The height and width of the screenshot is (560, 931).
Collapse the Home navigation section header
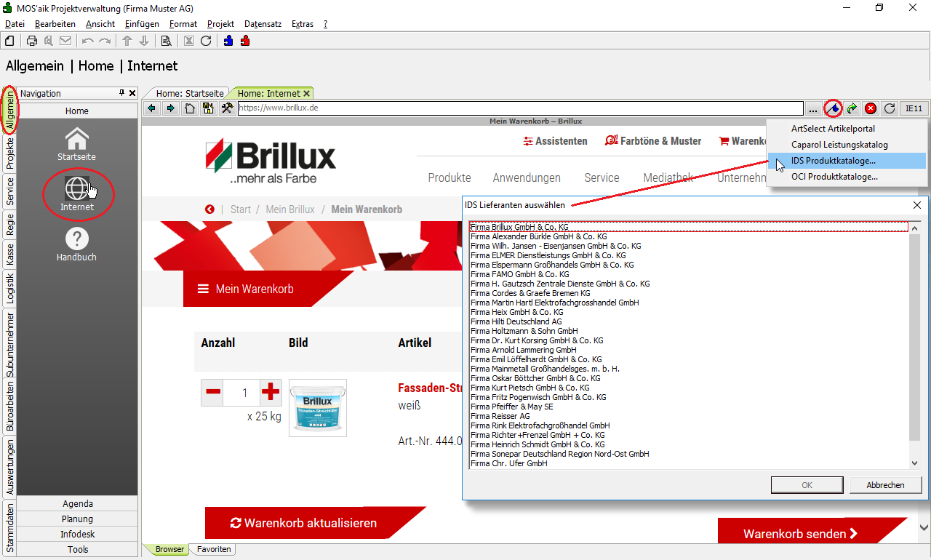[77, 111]
